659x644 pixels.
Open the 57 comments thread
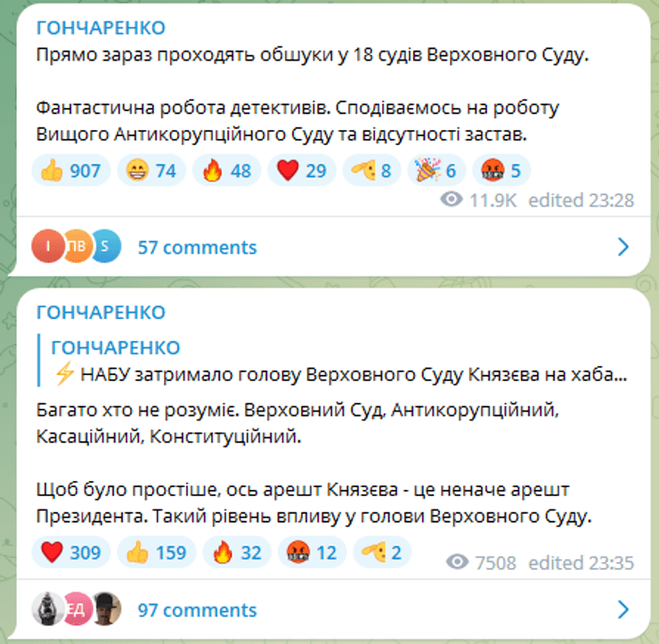point(197,248)
